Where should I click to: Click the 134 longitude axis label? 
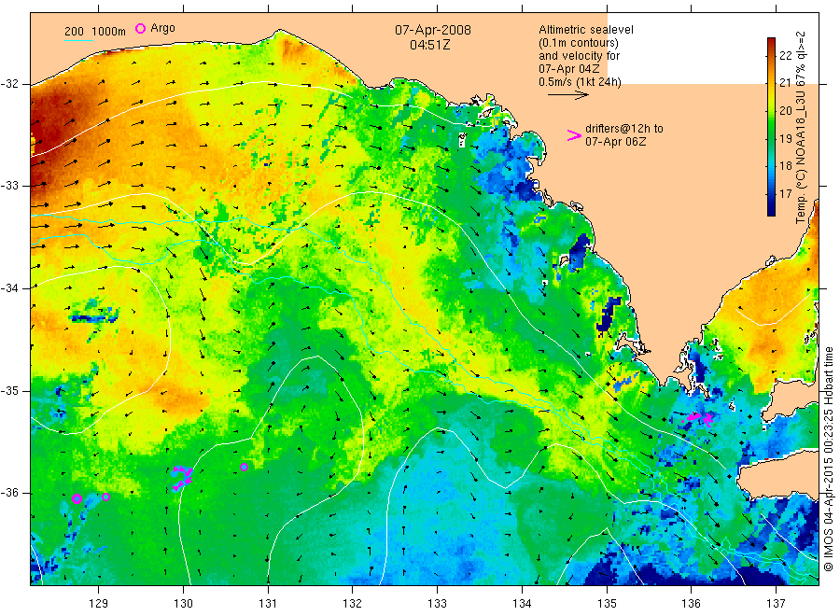point(522,604)
